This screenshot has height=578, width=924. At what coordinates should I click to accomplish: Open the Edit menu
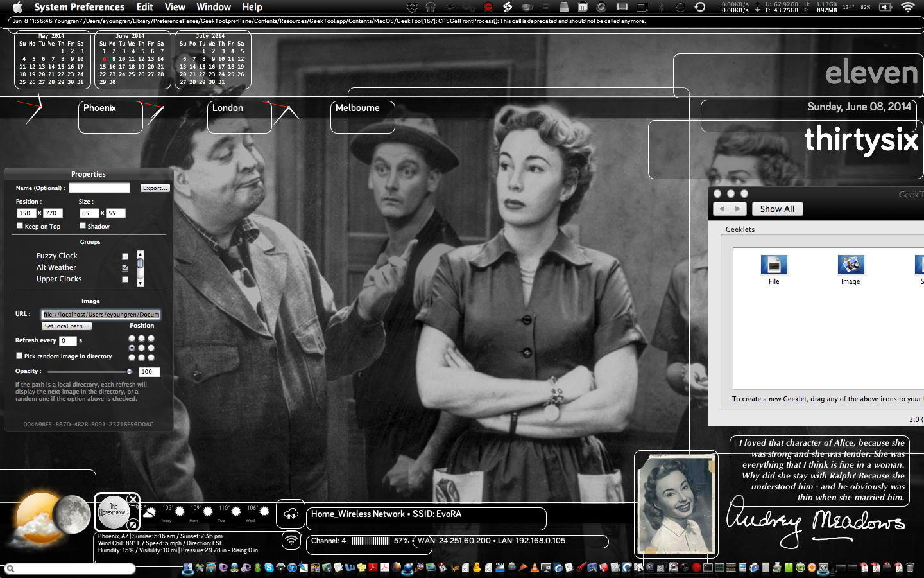[x=145, y=7]
